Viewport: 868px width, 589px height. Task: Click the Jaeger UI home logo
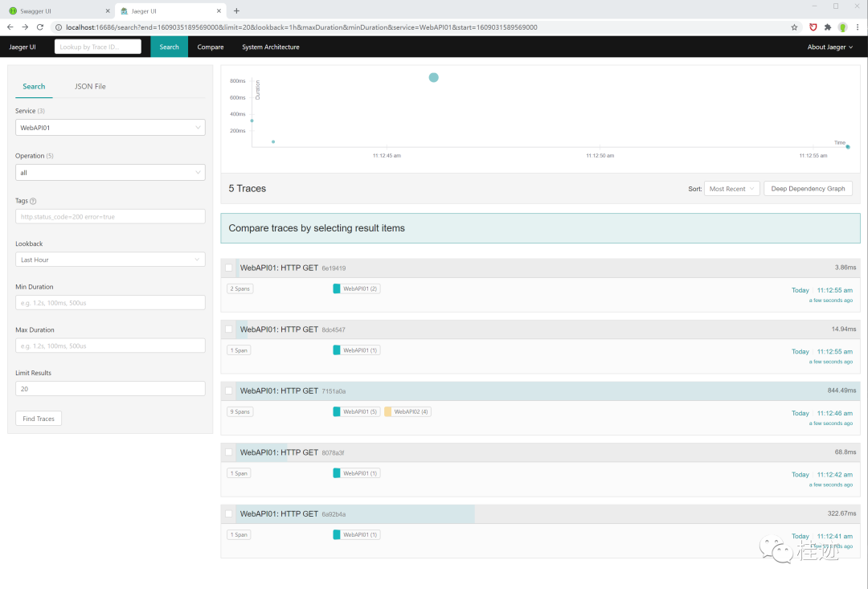[23, 47]
